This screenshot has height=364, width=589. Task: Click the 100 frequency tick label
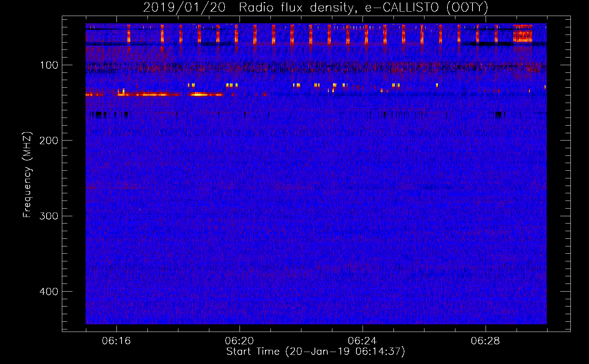point(49,65)
